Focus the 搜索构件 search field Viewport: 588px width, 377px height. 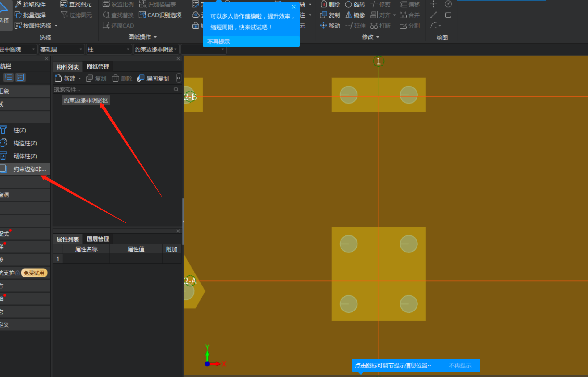pyautogui.click(x=113, y=89)
